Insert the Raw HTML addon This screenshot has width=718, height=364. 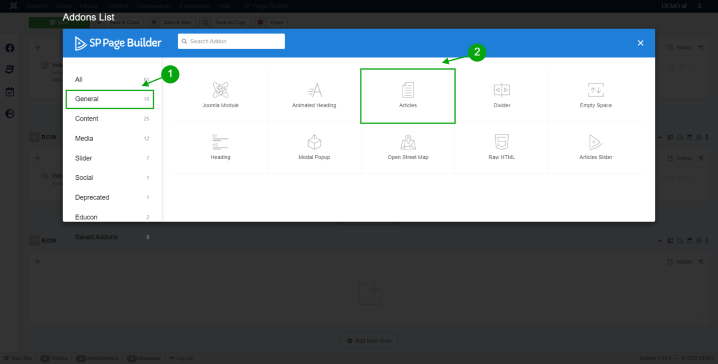501,147
